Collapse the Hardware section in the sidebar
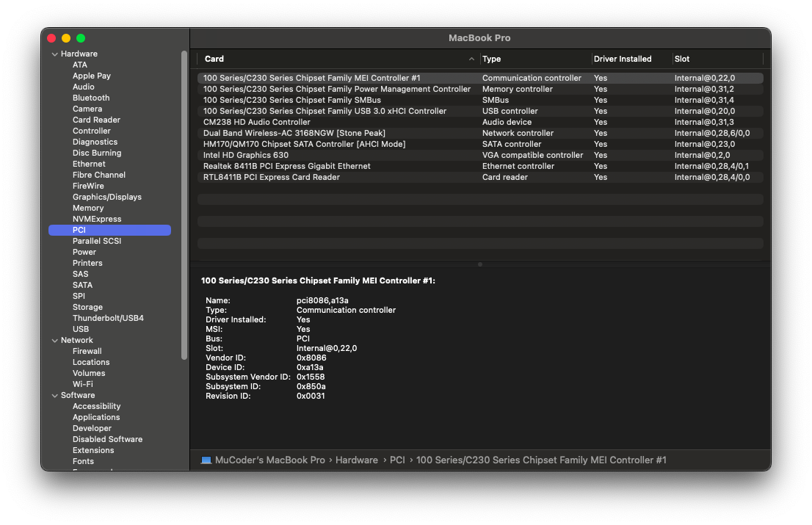Image resolution: width=812 pixels, height=525 pixels. [x=54, y=53]
